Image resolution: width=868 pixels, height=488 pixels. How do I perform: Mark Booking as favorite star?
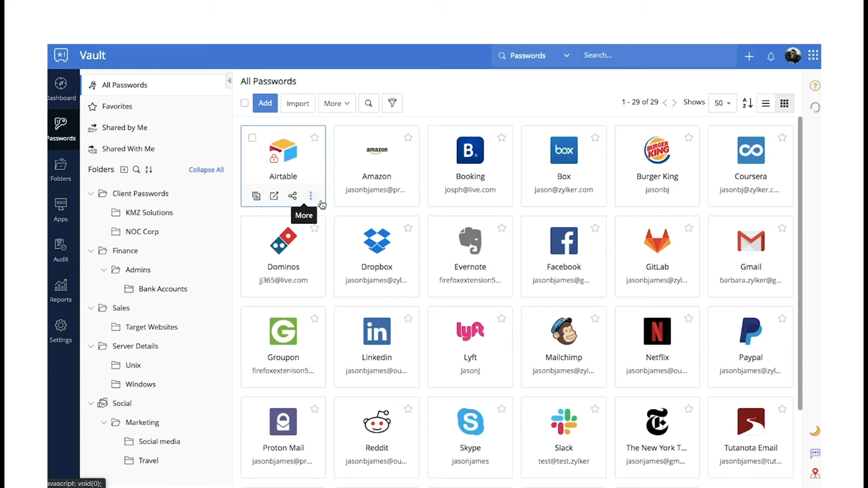coord(501,137)
